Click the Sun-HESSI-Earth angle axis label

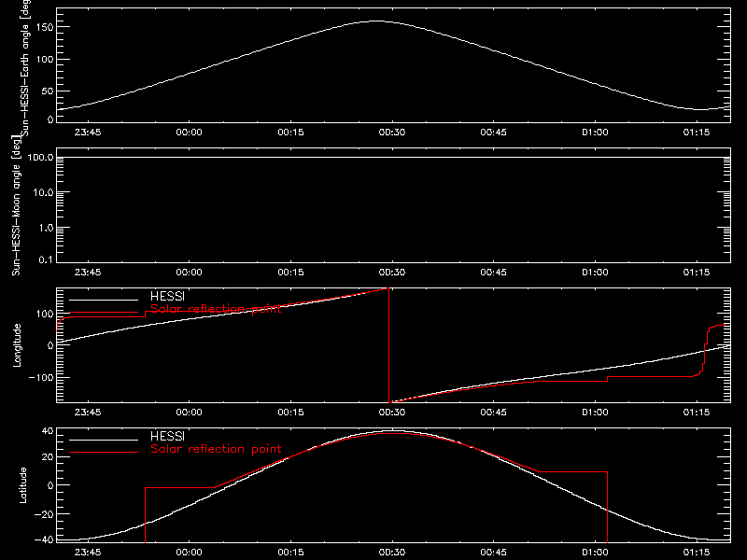click(25, 66)
